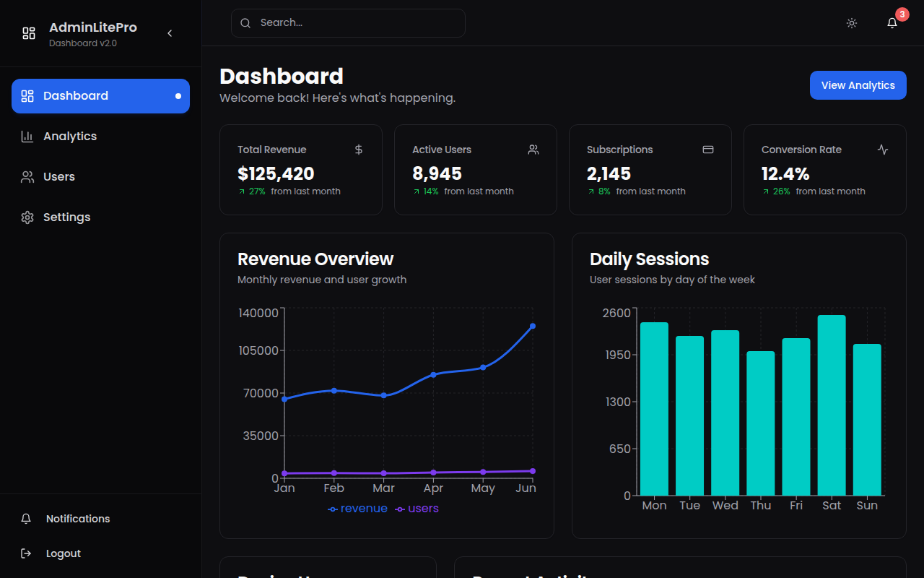Viewport: 924px width, 578px height.
Task: Open Settings from the sidebar
Action: [100, 217]
